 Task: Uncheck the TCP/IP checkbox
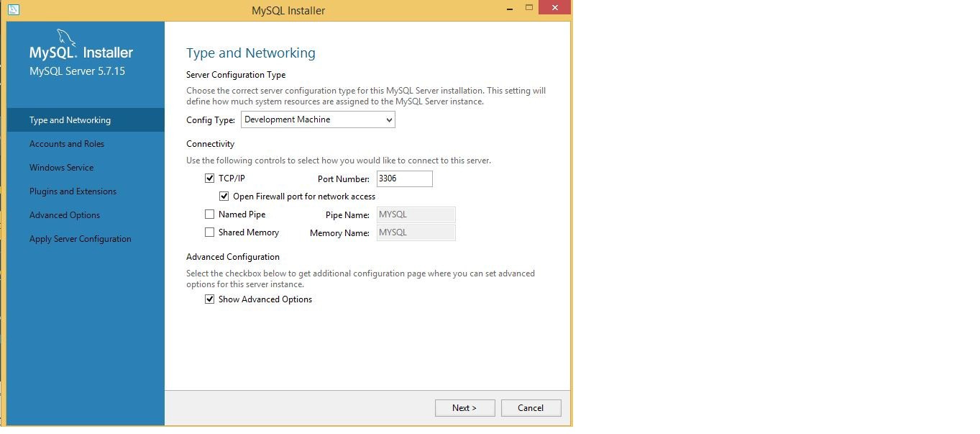210,178
